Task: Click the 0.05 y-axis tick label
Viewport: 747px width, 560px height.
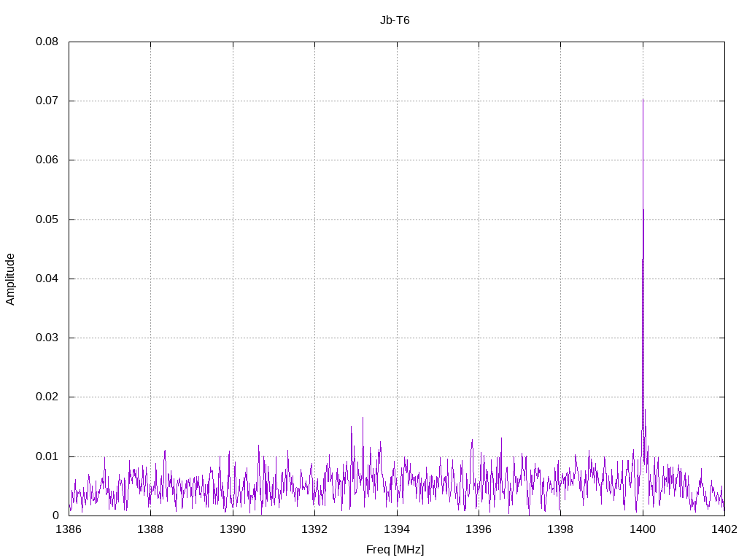Action: 47,219
